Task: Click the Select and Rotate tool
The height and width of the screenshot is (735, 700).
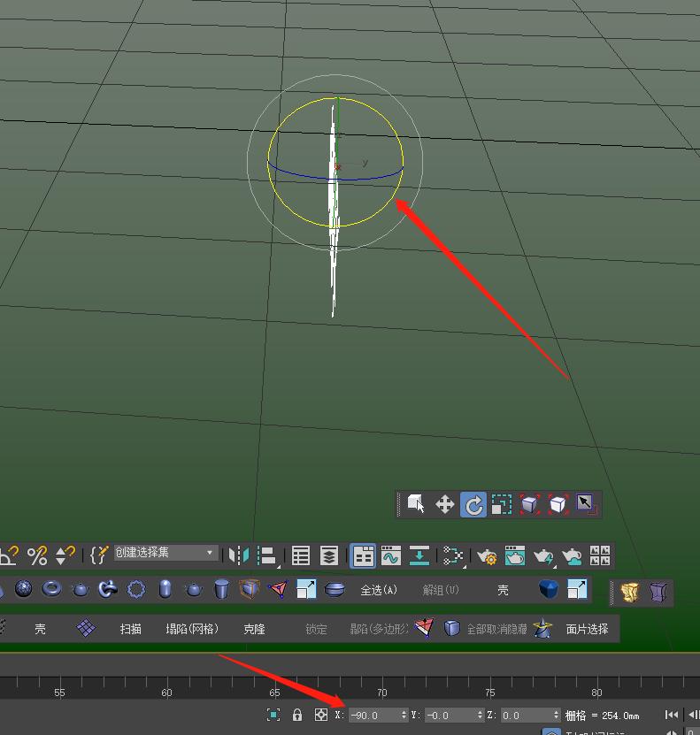Action: (x=473, y=505)
